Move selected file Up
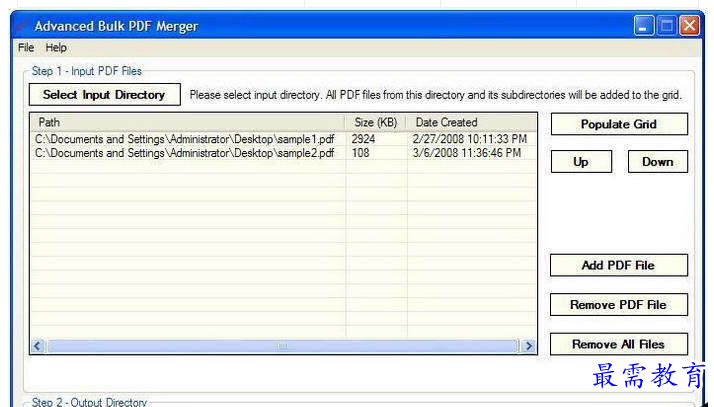This screenshot has height=407, width=714. pos(581,162)
